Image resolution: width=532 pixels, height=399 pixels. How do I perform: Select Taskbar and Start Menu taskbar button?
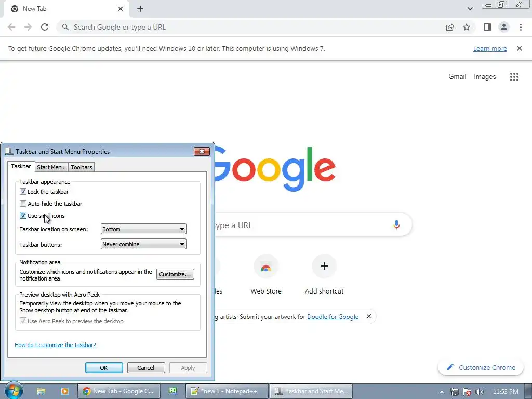311,391
